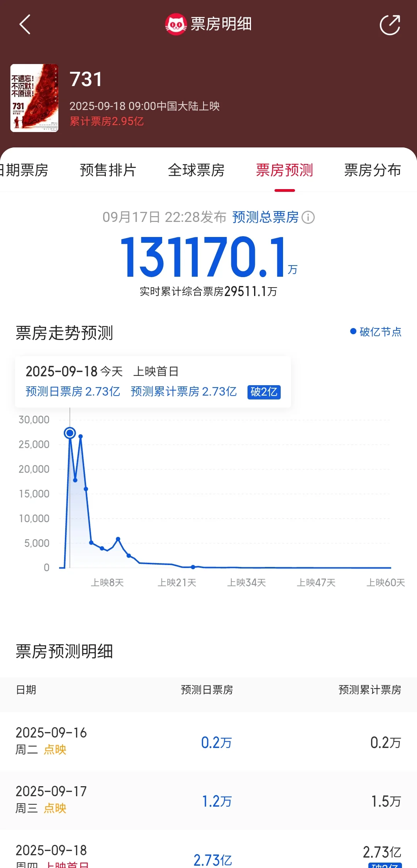The height and width of the screenshot is (868, 417).
Task: Tap the 预测日票房 column header
Action: (207, 690)
